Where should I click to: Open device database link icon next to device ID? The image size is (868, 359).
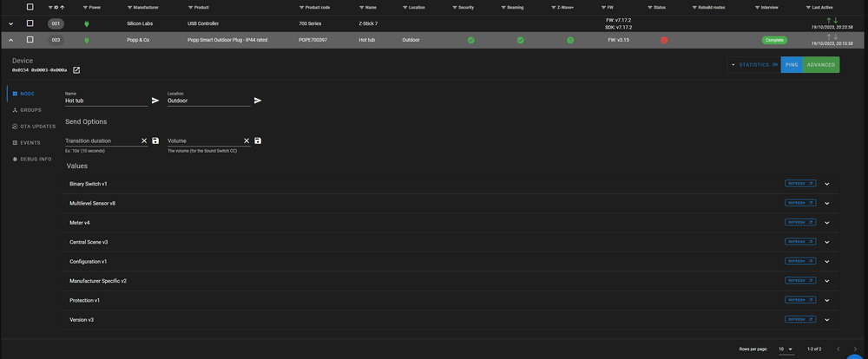(x=76, y=70)
